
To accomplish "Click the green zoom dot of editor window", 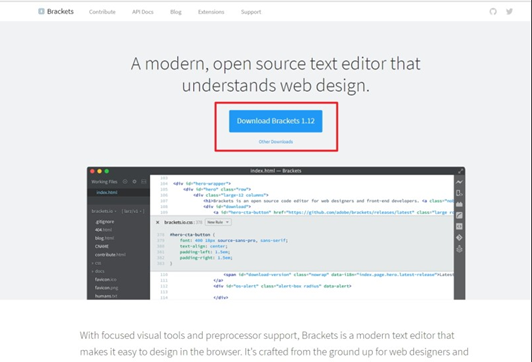I will point(107,171).
